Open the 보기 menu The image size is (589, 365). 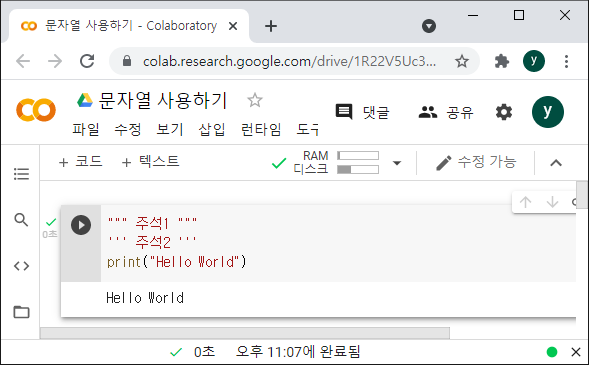click(170, 130)
